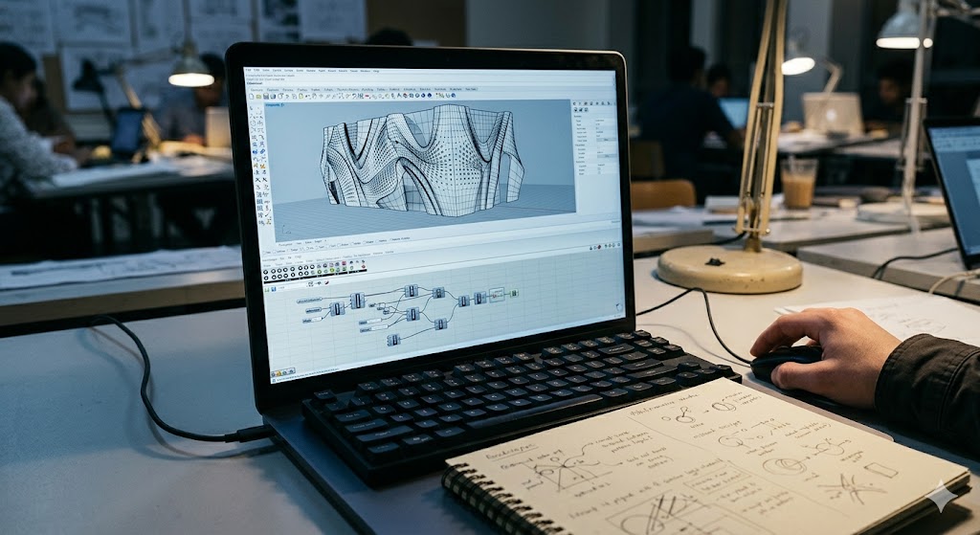Open the zoom percentage dropdown on Grasshopper canvas toolbar

click(x=291, y=287)
